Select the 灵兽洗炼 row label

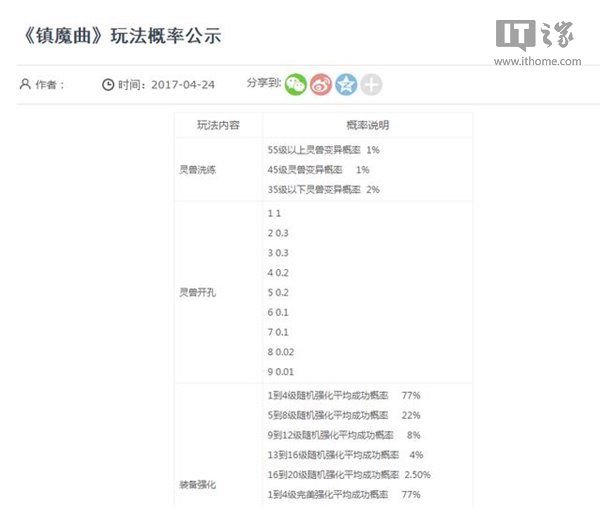(x=195, y=170)
